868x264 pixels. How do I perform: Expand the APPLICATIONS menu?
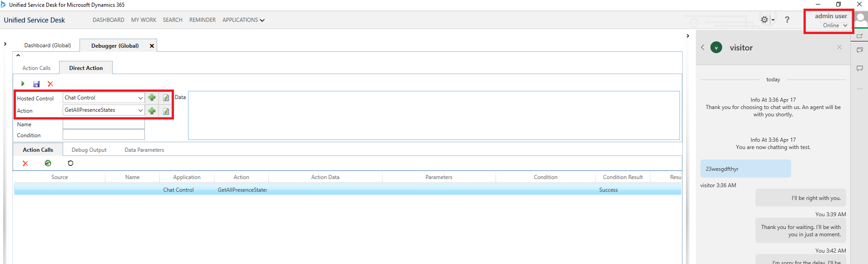click(243, 20)
